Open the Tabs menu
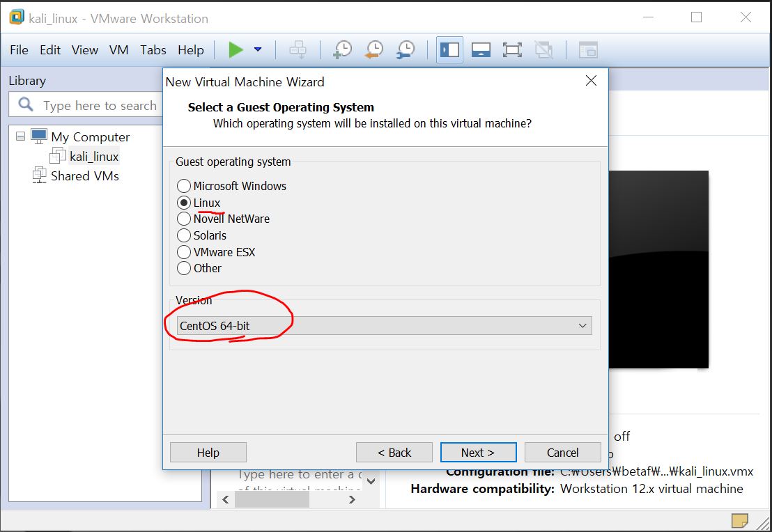This screenshot has width=772, height=532. (x=153, y=49)
